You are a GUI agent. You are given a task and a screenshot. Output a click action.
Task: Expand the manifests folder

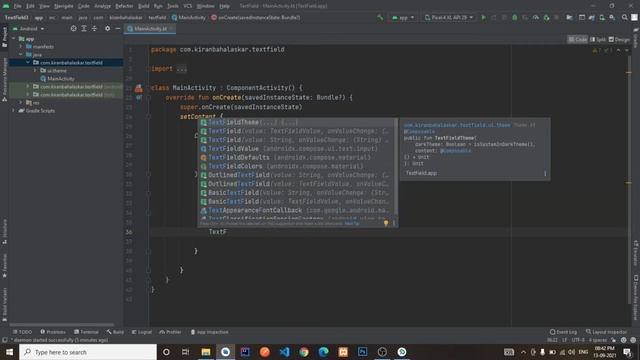coord(21,47)
